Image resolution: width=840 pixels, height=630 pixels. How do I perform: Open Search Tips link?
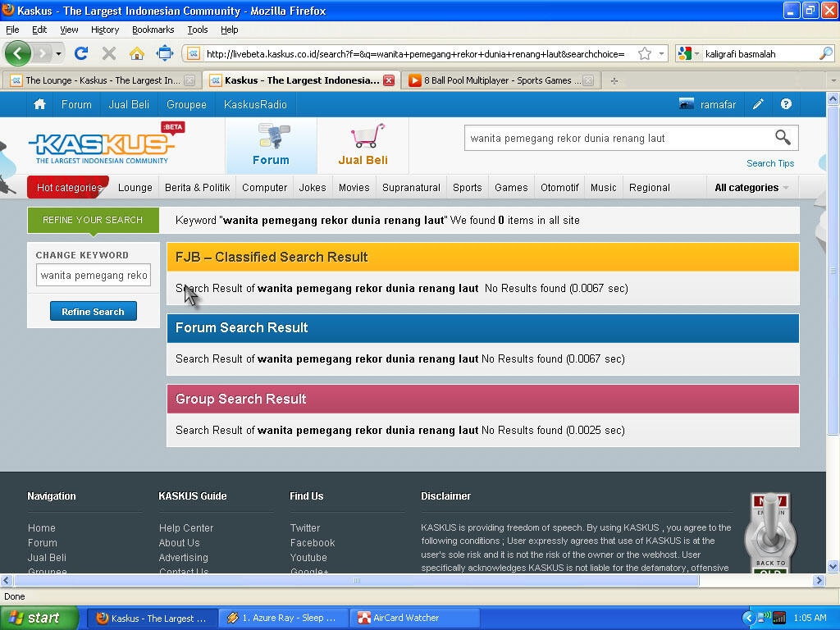[x=770, y=163]
